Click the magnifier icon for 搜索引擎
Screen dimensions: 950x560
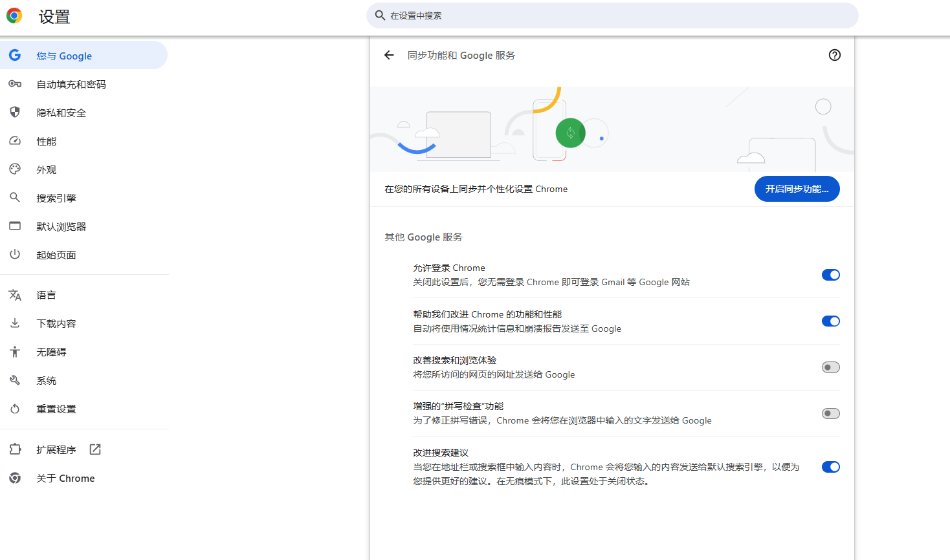[15, 197]
